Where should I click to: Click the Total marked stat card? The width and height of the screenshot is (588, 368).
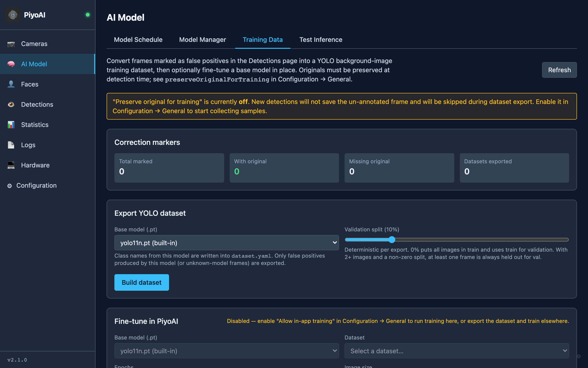point(169,168)
